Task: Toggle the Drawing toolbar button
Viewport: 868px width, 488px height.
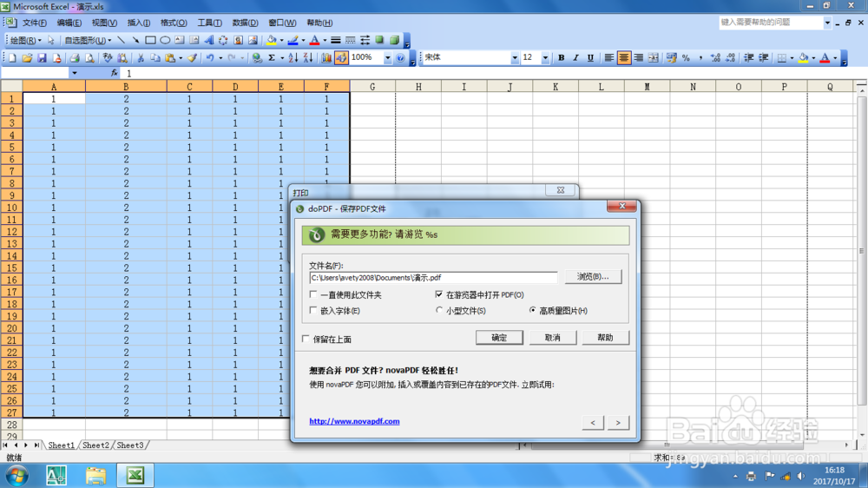Action: pos(341,57)
